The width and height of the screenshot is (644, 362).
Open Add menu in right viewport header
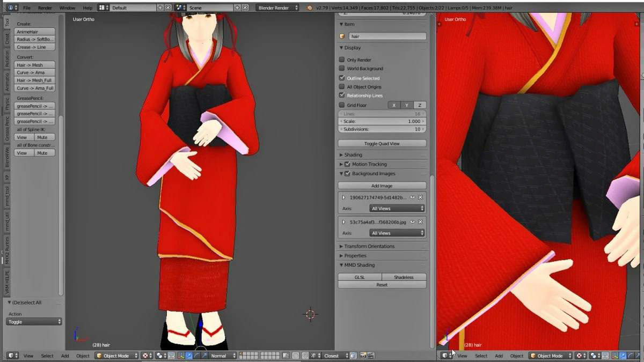pos(499,356)
